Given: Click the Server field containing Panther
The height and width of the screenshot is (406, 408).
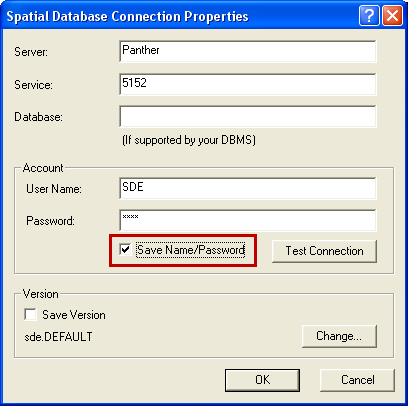Looking at the screenshot, I should (x=248, y=51).
